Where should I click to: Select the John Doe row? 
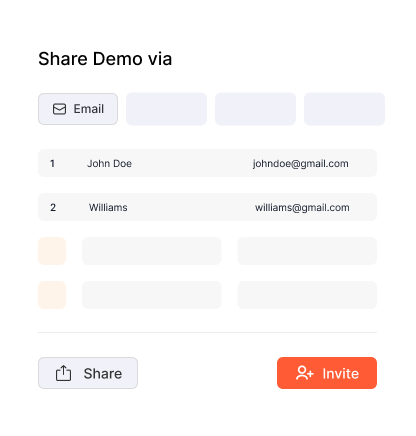207,163
